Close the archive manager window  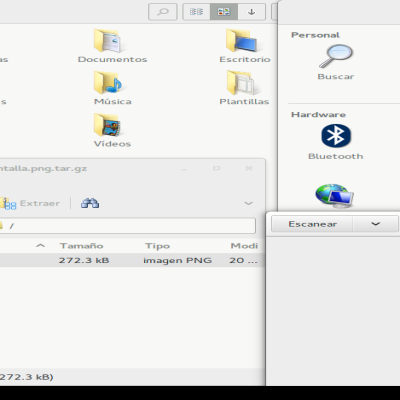point(249,168)
